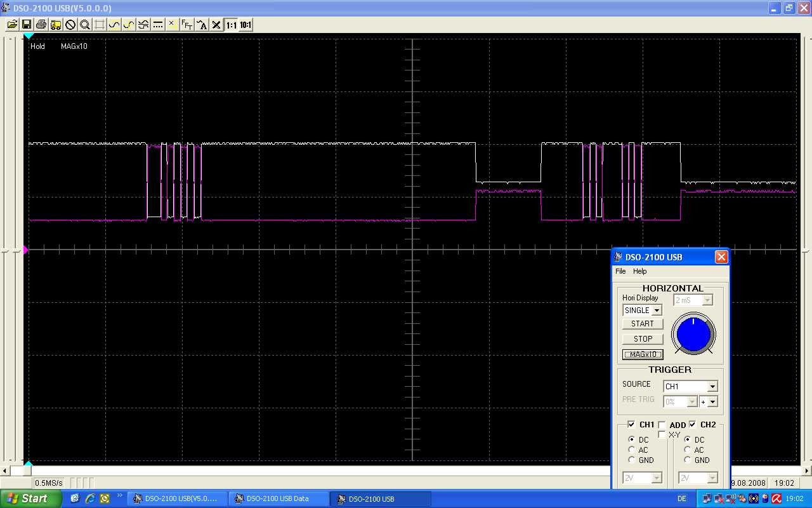812x508 pixels.
Task: Open CH1 2V volts-per-division dropdown
Action: tap(642, 478)
